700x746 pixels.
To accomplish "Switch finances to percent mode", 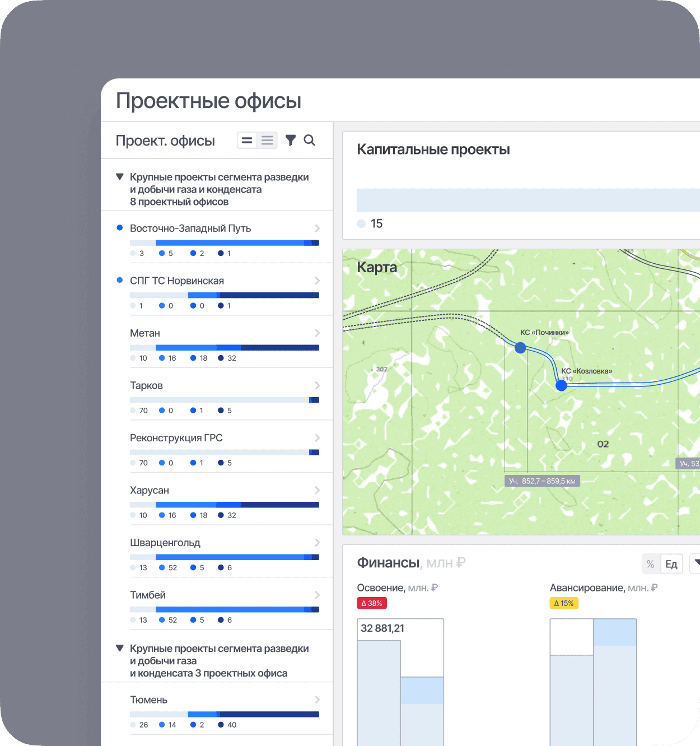I will [x=651, y=564].
